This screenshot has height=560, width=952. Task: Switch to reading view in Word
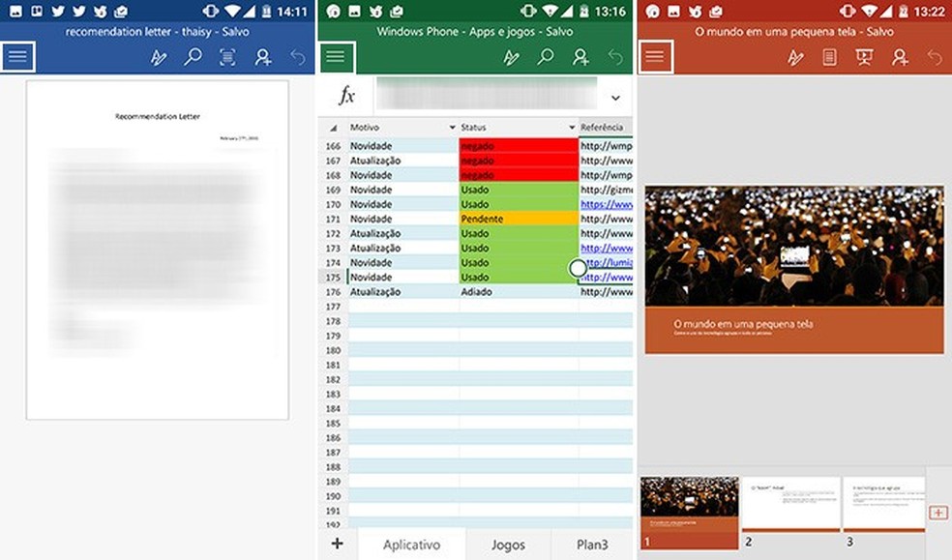(227, 58)
